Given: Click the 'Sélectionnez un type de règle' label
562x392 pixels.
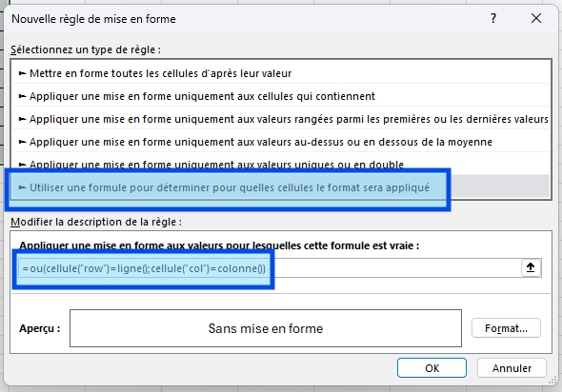Looking at the screenshot, I should tap(86, 49).
